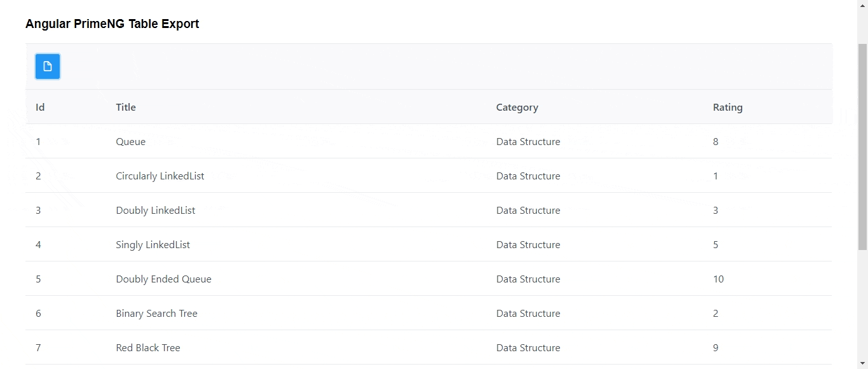Viewport: 868px width, 369px height.
Task: Click the scrollbar down arrow
Action: [x=862, y=363]
